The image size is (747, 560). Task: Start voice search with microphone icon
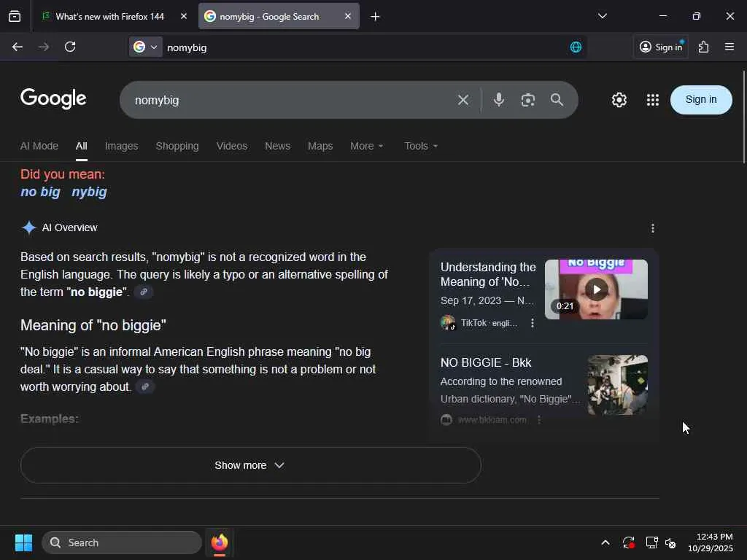pos(499,99)
